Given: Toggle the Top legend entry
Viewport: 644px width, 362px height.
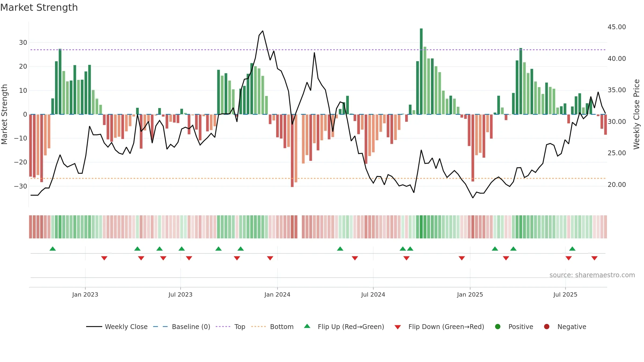Looking at the screenshot, I should click(x=230, y=327).
